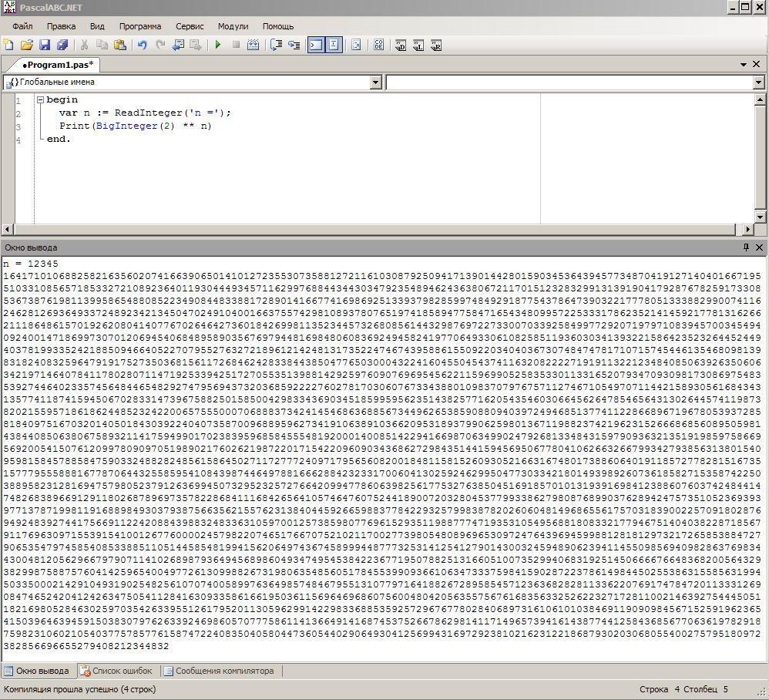The image size is (769, 700).
Task: Save the current program file
Action: [x=45, y=45]
